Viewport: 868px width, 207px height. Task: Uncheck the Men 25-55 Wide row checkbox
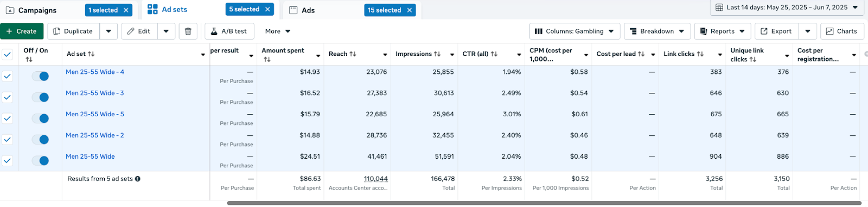[8, 161]
